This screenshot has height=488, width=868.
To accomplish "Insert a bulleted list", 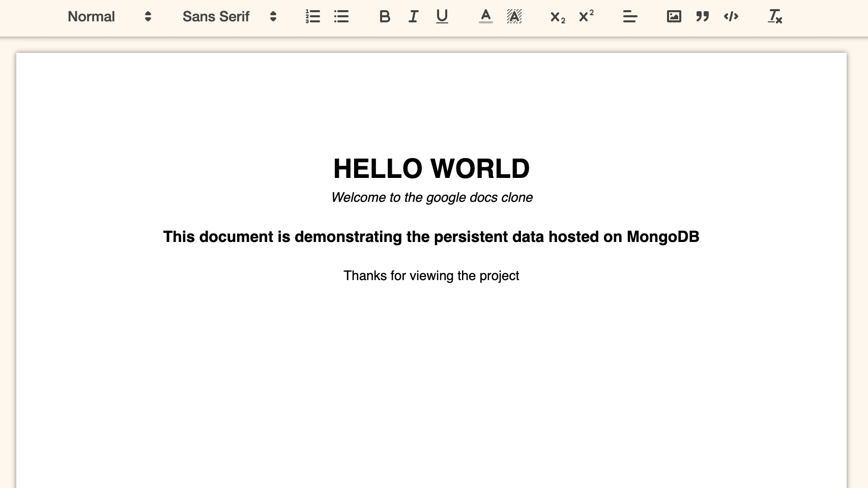I will pyautogui.click(x=341, y=17).
